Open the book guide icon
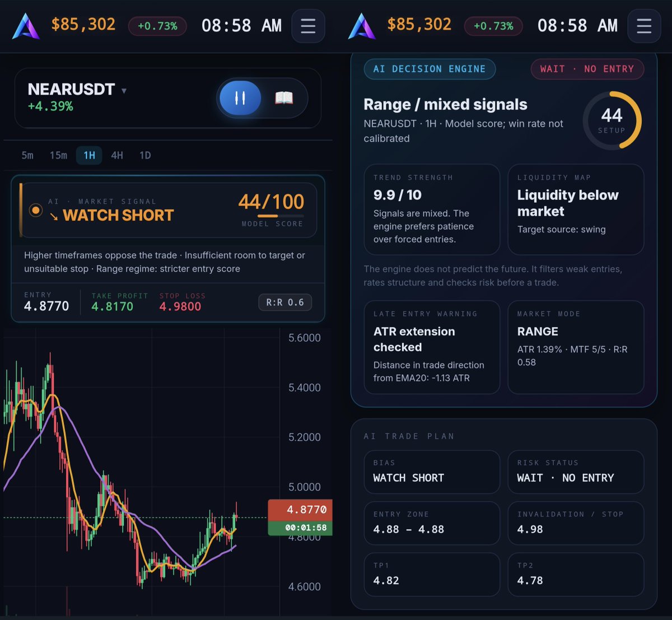The height and width of the screenshot is (620, 672). pyautogui.click(x=284, y=98)
